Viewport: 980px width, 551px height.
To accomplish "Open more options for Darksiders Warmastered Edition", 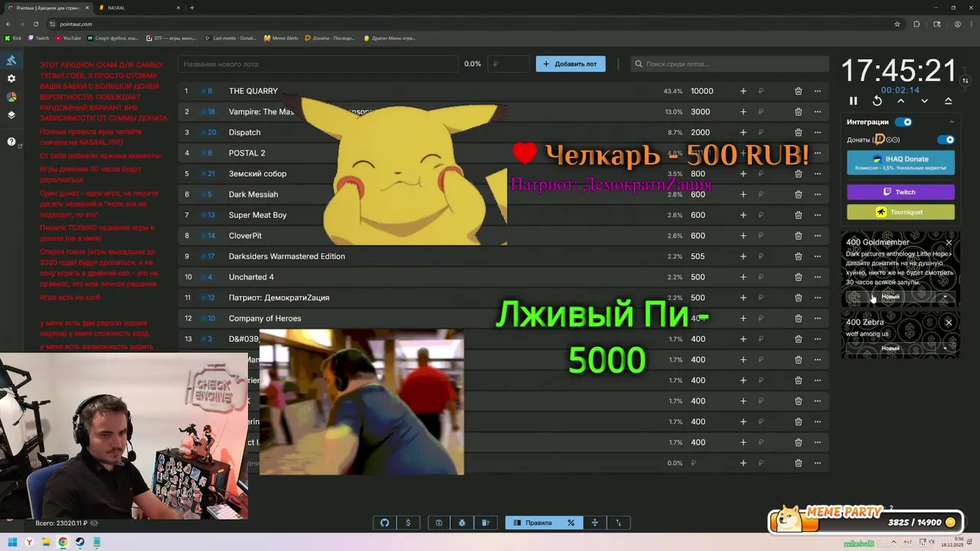I will [x=818, y=256].
